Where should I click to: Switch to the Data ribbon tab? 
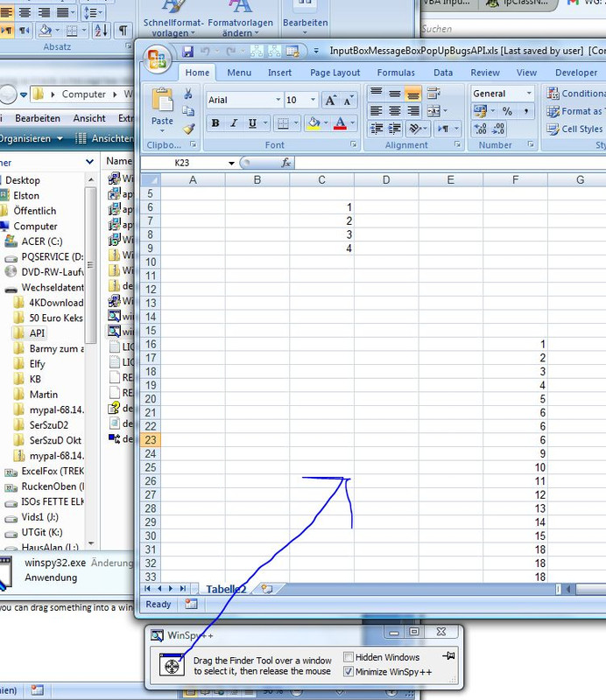tap(443, 73)
